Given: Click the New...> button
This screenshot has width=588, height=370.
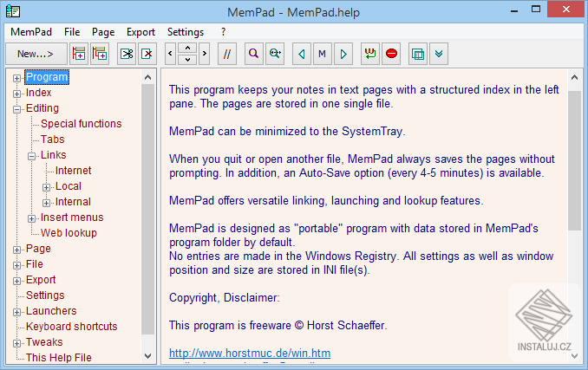Looking at the screenshot, I should click(x=36, y=54).
